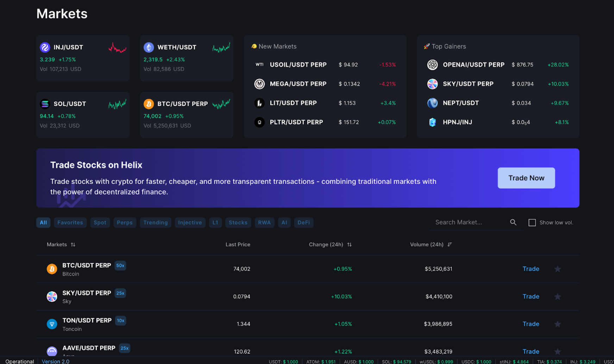
Task: Click the OpenAI logo in Top Gainers
Action: coord(432,65)
